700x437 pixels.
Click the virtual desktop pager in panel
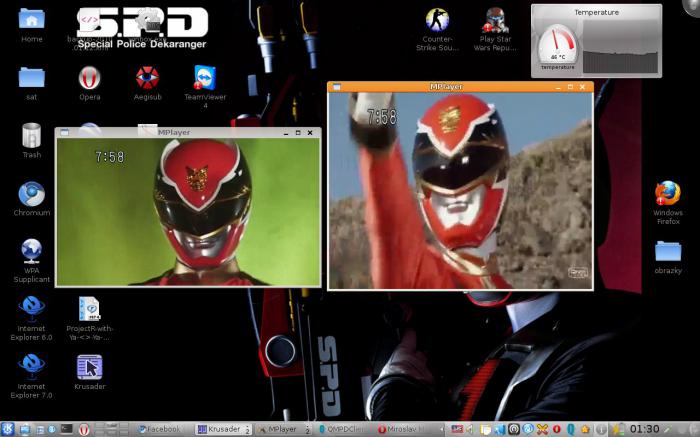pos(112,429)
